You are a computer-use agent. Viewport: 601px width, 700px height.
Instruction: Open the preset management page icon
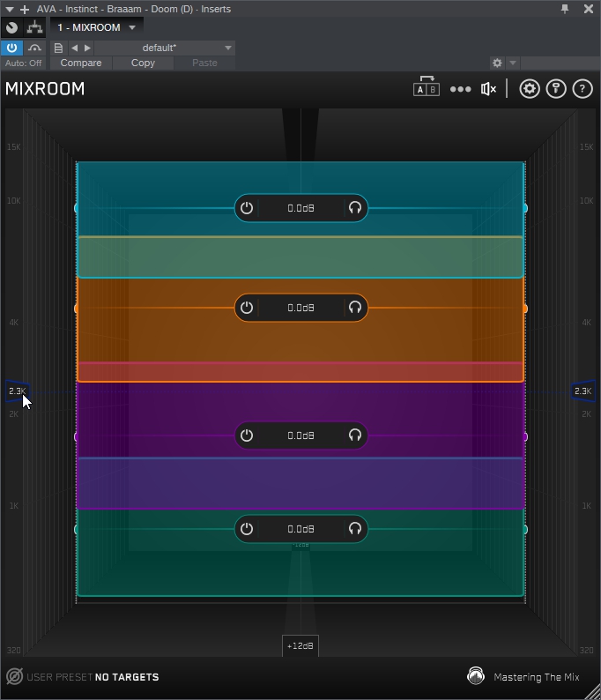[58, 48]
